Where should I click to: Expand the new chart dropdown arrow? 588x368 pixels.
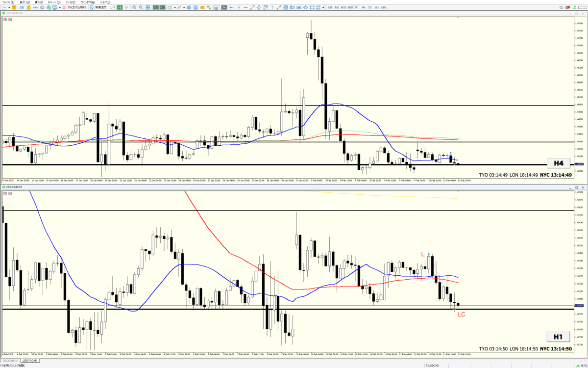[9, 7]
